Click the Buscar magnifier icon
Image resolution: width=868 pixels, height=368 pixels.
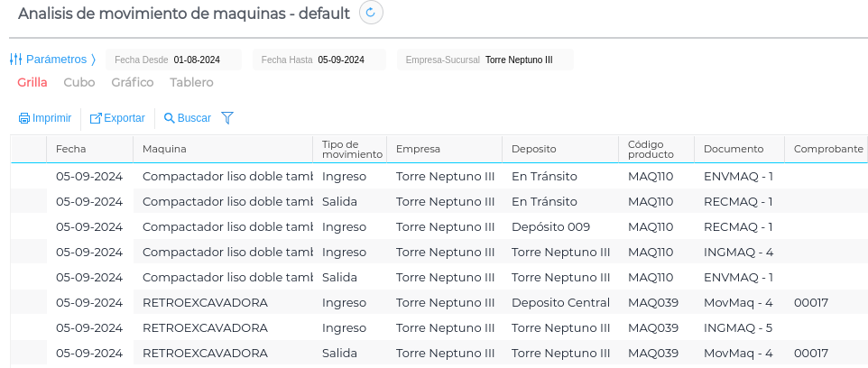point(169,118)
